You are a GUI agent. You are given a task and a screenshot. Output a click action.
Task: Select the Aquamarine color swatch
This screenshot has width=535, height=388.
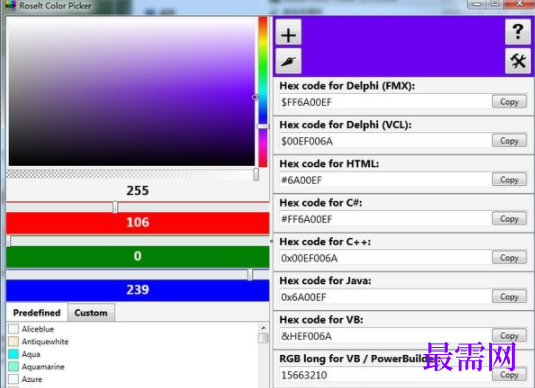[x=13, y=367]
